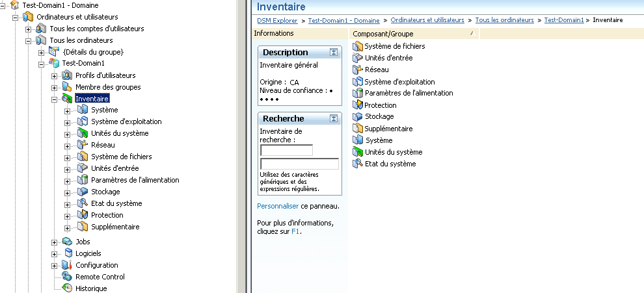Viewport: 644px width, 293px height.
Task: Collapse the Inventaire tree node
Action: point(54,99)
